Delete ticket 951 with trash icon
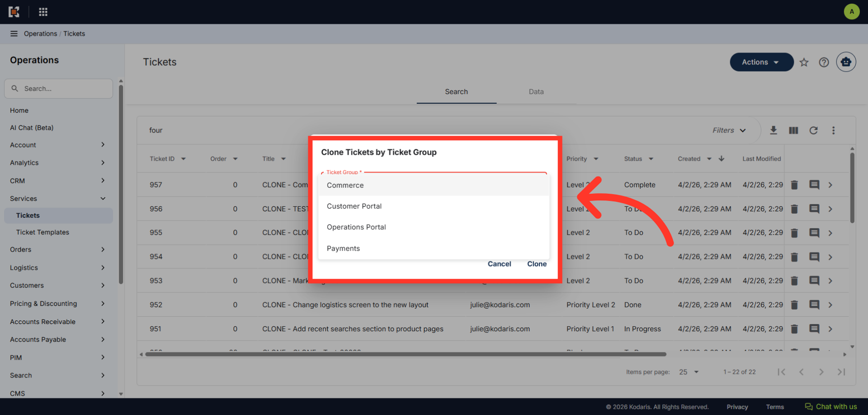868x415 pixels. tap(794, 329)
